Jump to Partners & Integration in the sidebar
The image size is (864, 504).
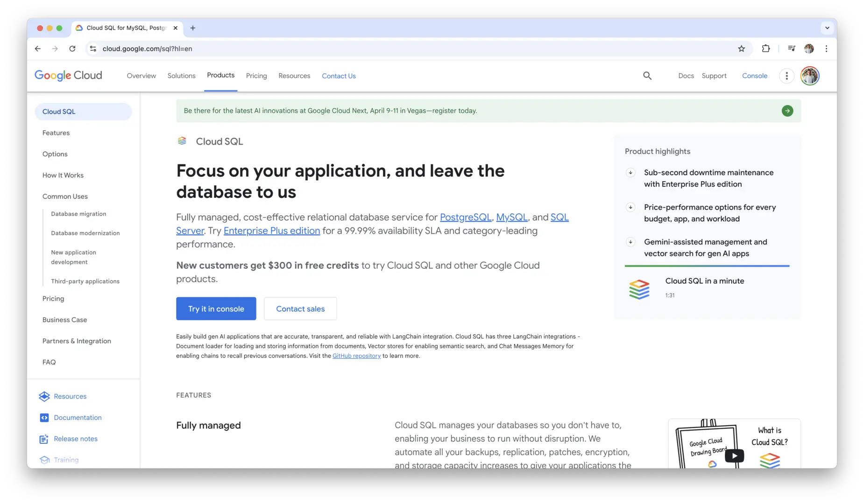pos(77,341)
